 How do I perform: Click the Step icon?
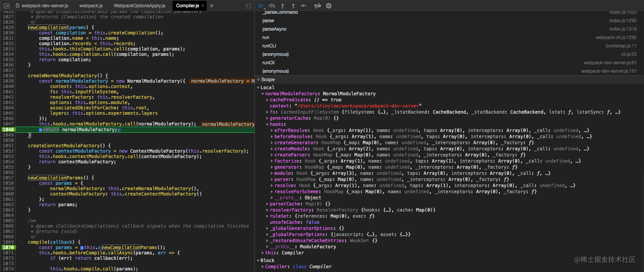tap(304, 6)
